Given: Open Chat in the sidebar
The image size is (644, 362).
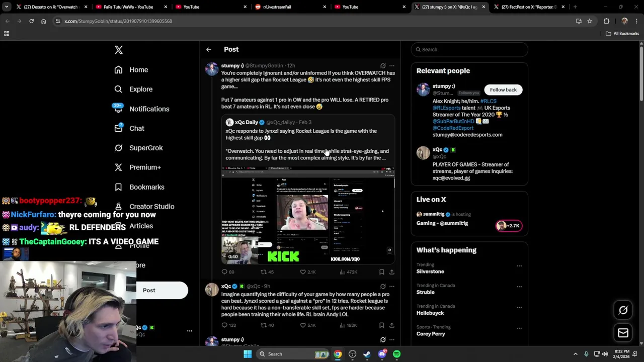Looking at the screenshot, I should click(129, 128).
